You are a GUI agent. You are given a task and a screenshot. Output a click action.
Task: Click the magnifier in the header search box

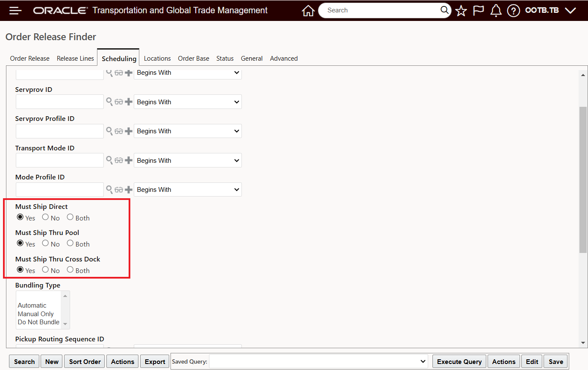click(445, 10)
